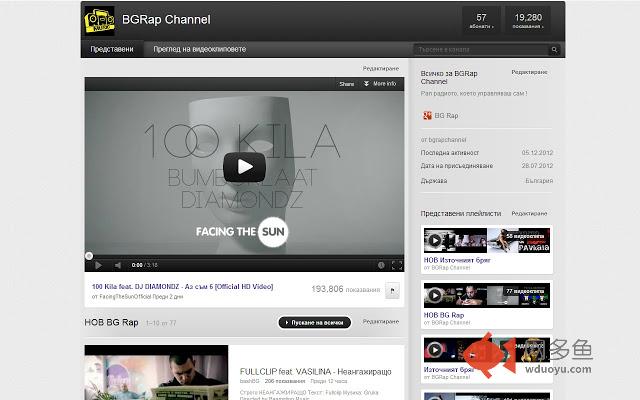Click the info icon in player bar
The width and height of the screenshot is (640, 400).
381,265
